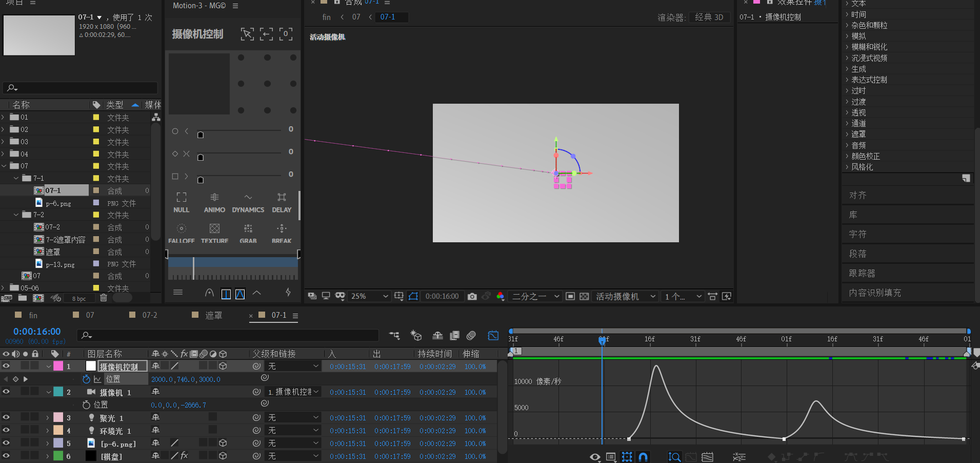The width and height of the screenshot is (980, 463).
Task: Click the motion blur enable icon in timeline
Action: tap(471, 336)
